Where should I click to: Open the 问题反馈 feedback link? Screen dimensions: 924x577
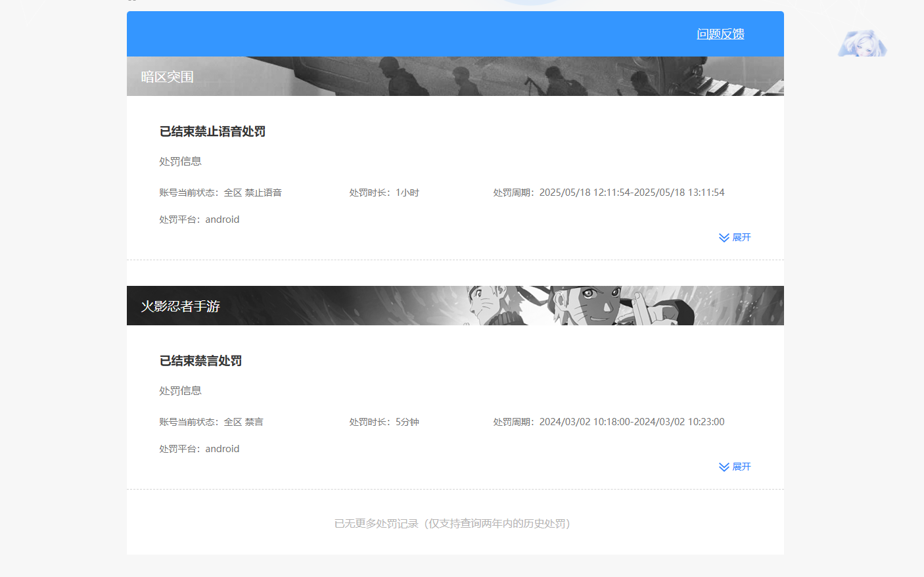[x=720, y=34]
